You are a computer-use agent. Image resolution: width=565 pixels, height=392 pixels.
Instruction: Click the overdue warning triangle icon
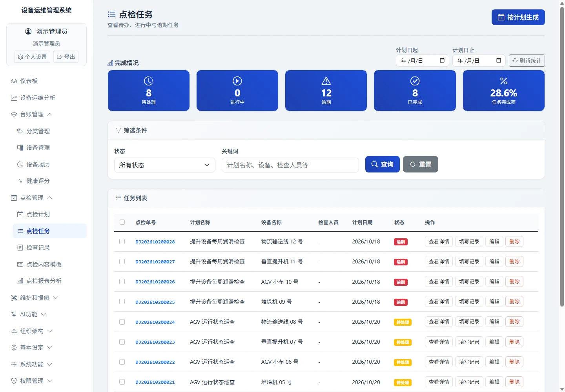point(326,81)
